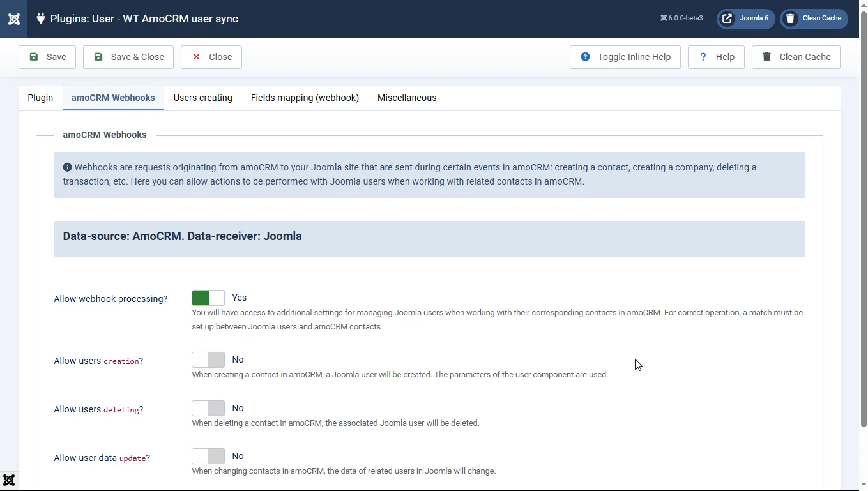Open the Fields mapping (webhook) tab
This screenshot has height=491, width=868.
(x=305, y=98)
